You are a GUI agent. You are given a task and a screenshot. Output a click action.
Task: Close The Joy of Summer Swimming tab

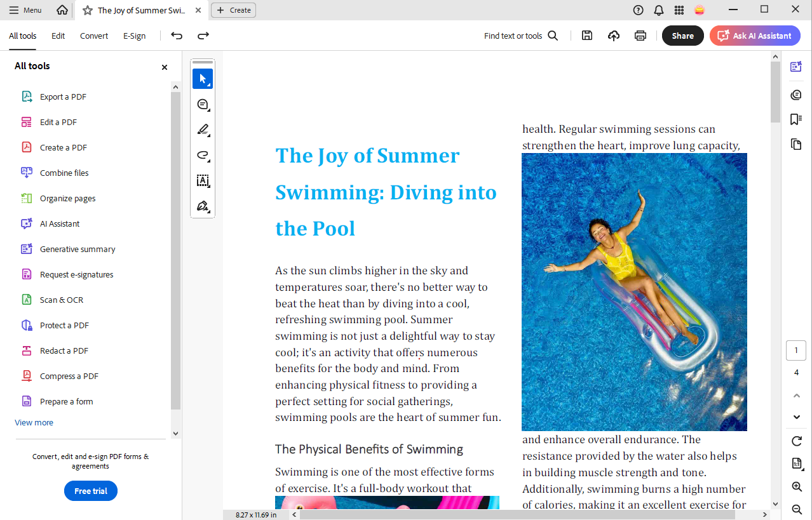(198, 10)
